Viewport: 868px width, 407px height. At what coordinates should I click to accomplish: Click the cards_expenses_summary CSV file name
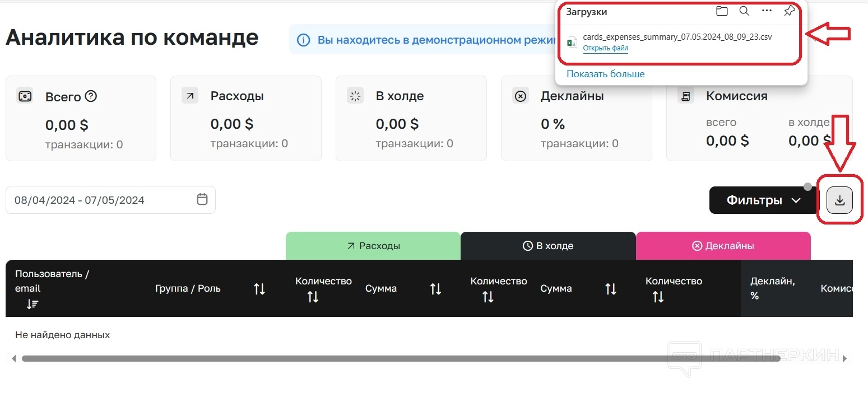677,37
